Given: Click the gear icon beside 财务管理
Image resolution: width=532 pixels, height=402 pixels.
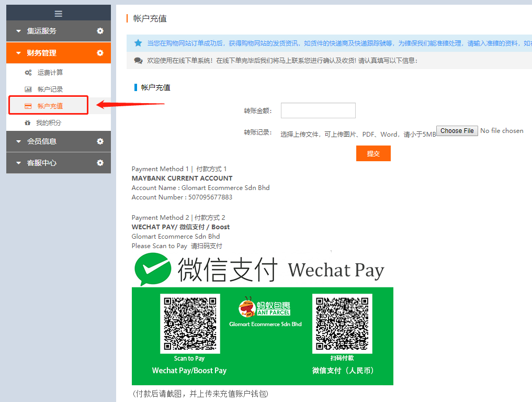Looking at the screenshot, I should pos(100,53).
